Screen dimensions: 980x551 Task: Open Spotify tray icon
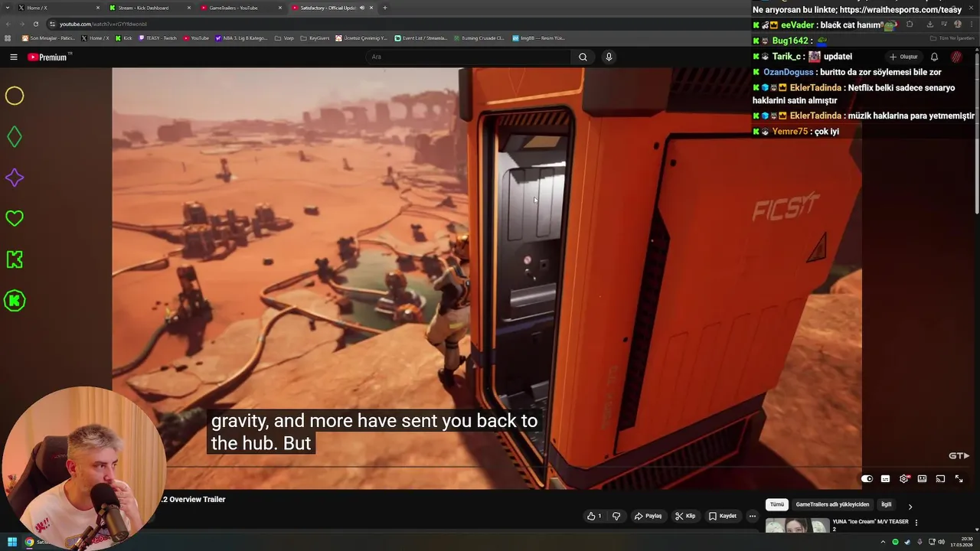tap(895, 542)
